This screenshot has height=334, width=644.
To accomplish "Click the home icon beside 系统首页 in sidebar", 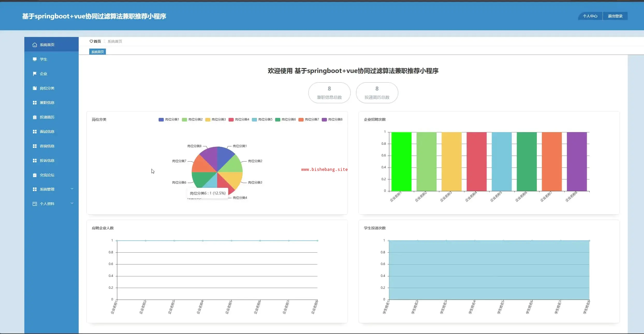I will click(x=35, y=45).
